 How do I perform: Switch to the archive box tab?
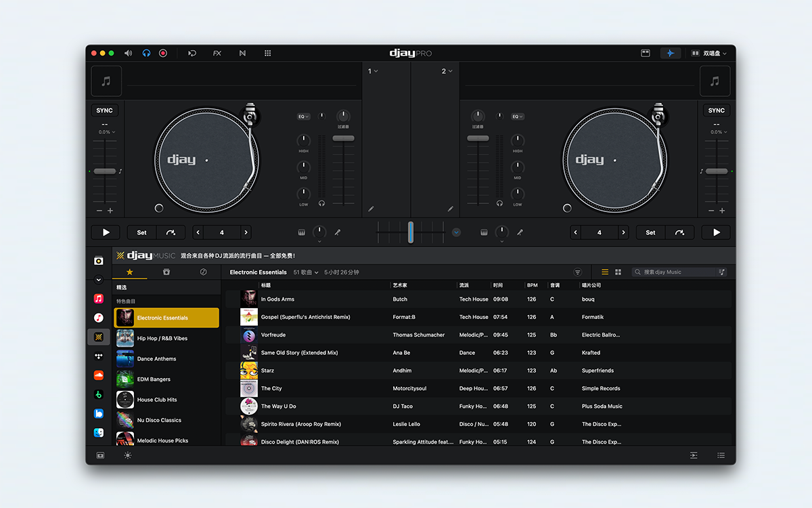166,272
